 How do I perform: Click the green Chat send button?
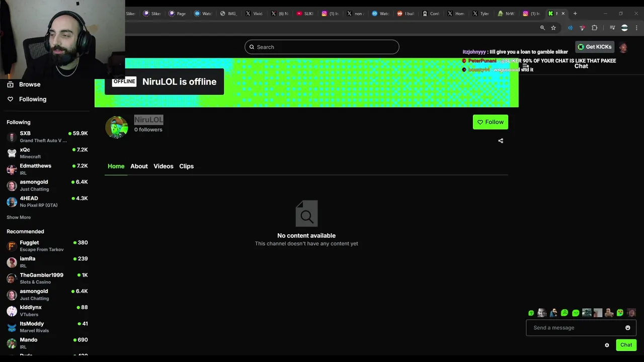[x=626, y=345]
